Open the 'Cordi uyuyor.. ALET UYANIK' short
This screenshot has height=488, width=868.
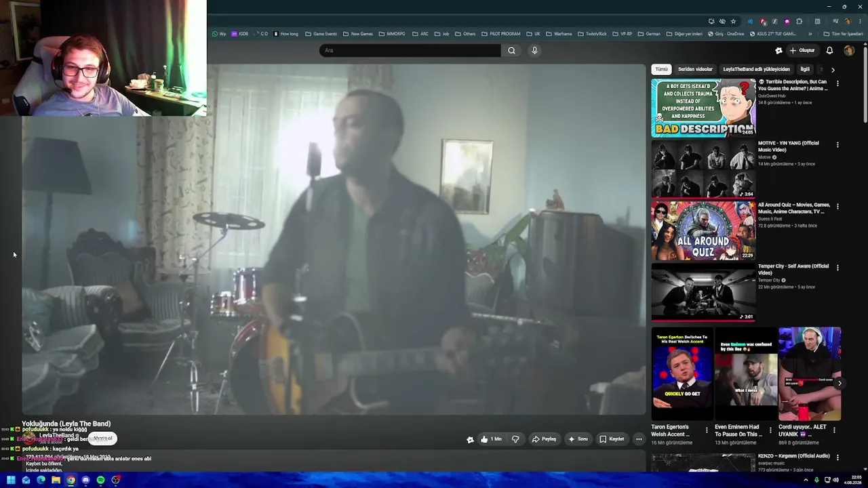tap(810, 374)
